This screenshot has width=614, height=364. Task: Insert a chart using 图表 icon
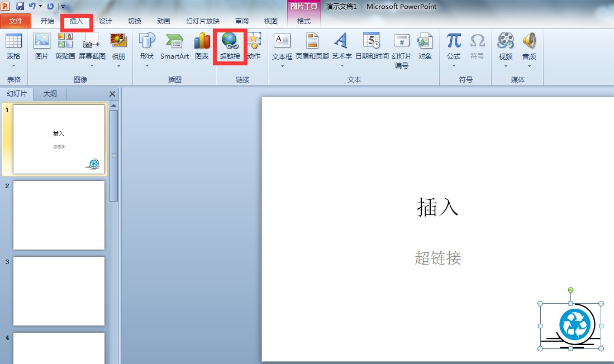[x=202, y=41]
